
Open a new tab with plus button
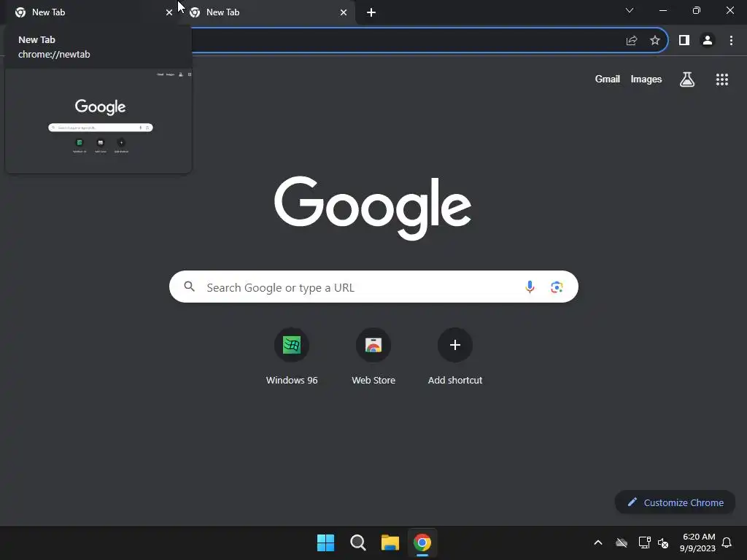point(371,12)
